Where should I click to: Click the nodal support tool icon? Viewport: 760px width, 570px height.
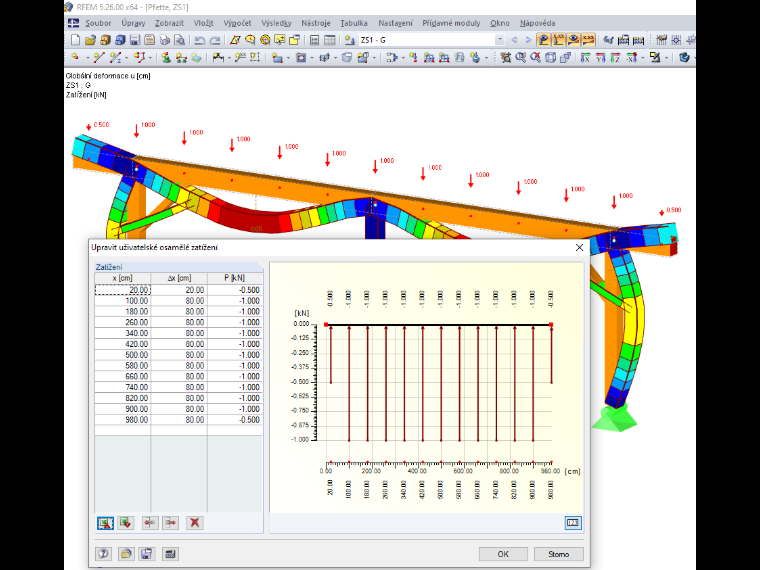(166, 58)
